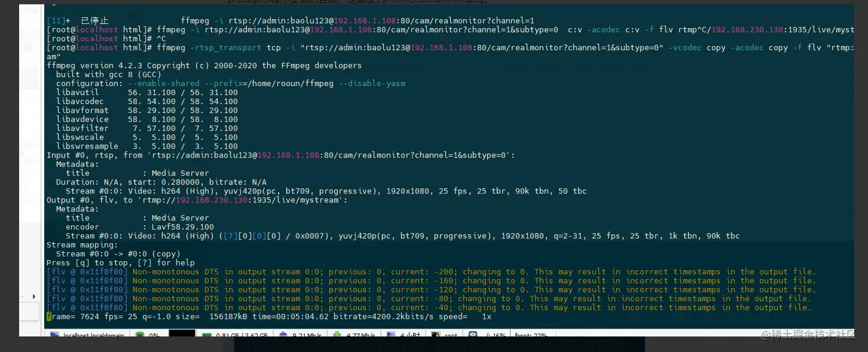Click the 'libavdevice' version row
The width and height of the screenshot is (868, 352).
tap(147, 119)
